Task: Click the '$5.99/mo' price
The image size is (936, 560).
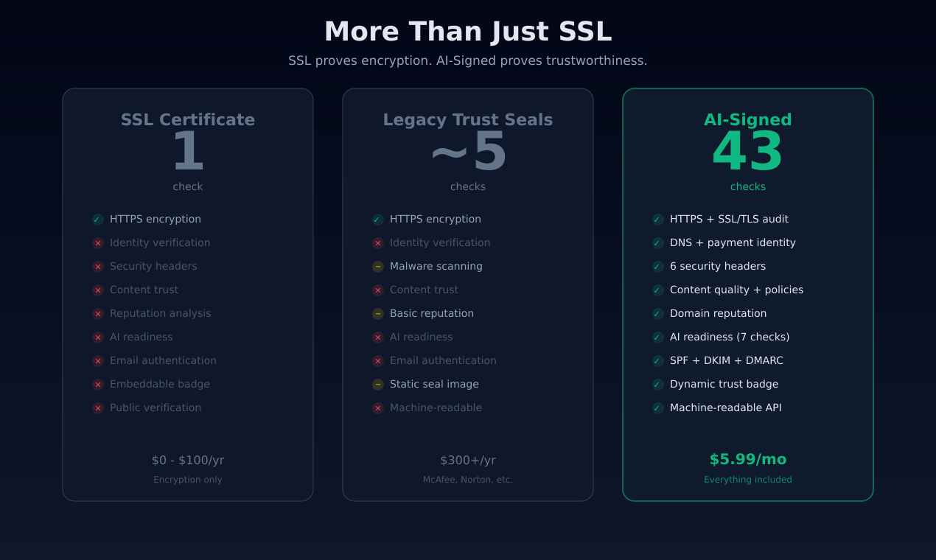Action: pyautogui.click(x=748, y=460)
